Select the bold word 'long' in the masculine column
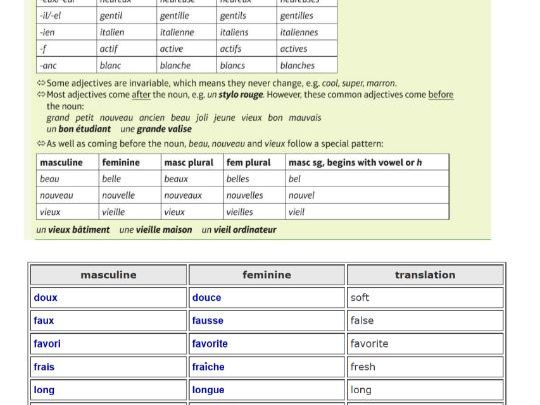Screen dimensions: 540x405 [x=44, y=390]
